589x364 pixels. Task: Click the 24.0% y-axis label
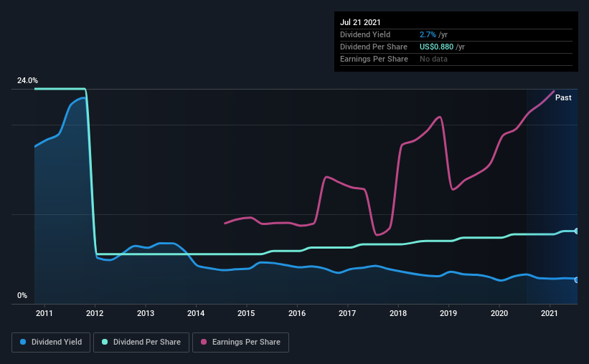click(x=27, y=81)
